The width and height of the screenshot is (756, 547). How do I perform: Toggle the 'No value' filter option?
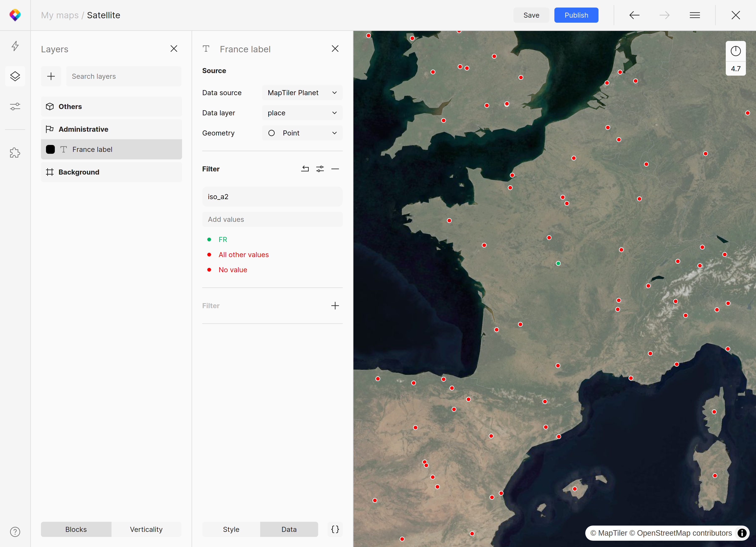click(x=233, y=270)
